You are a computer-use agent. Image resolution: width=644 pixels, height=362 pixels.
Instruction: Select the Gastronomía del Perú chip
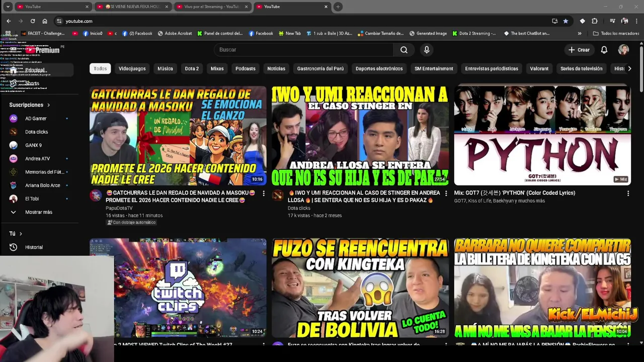pos(320,68)
